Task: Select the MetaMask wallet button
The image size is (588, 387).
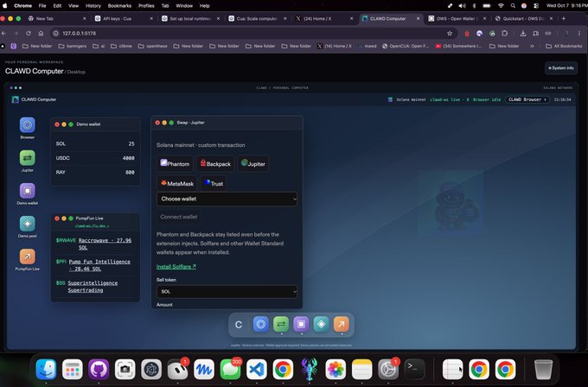Action: click(x=176, y=184)
